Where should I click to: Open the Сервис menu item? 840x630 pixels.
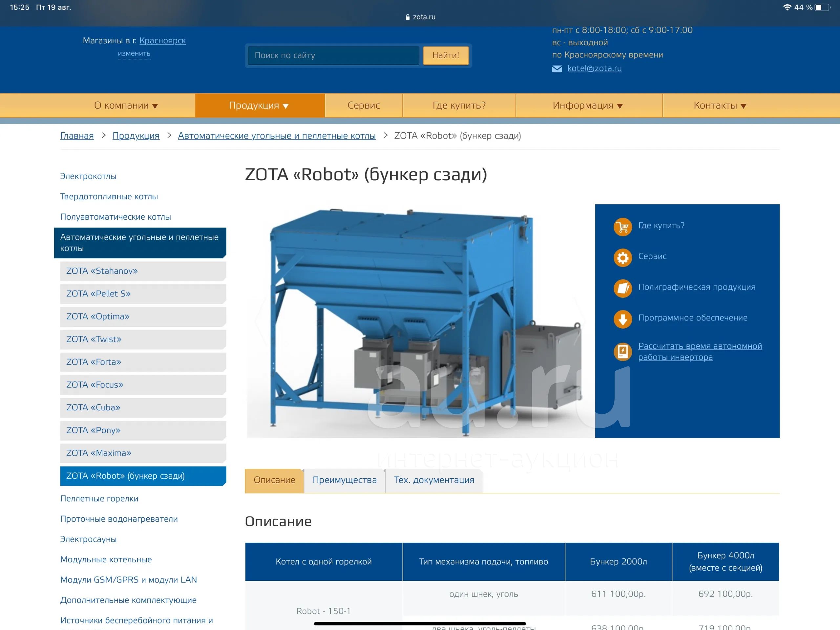click(364, 105)
